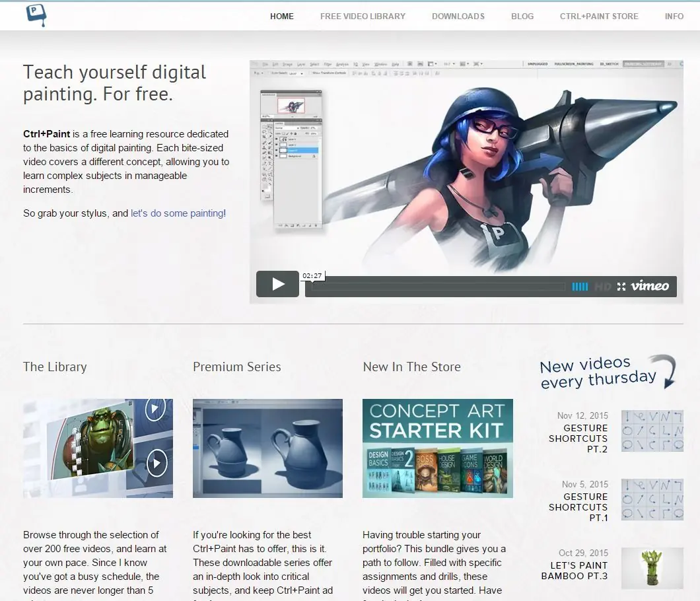Open The Library thumbnail image
Screen dimensions: 700x601
(x=98, y=448)
